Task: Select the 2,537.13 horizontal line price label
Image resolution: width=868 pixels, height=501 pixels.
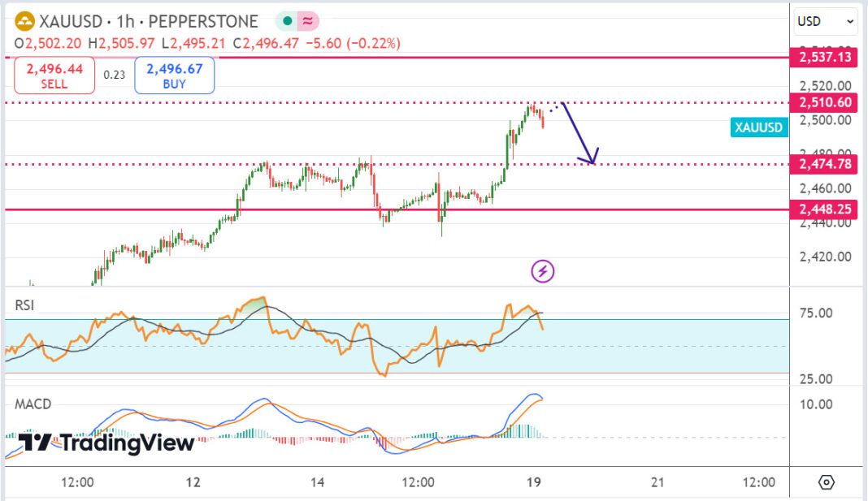Action: point(825,57)
